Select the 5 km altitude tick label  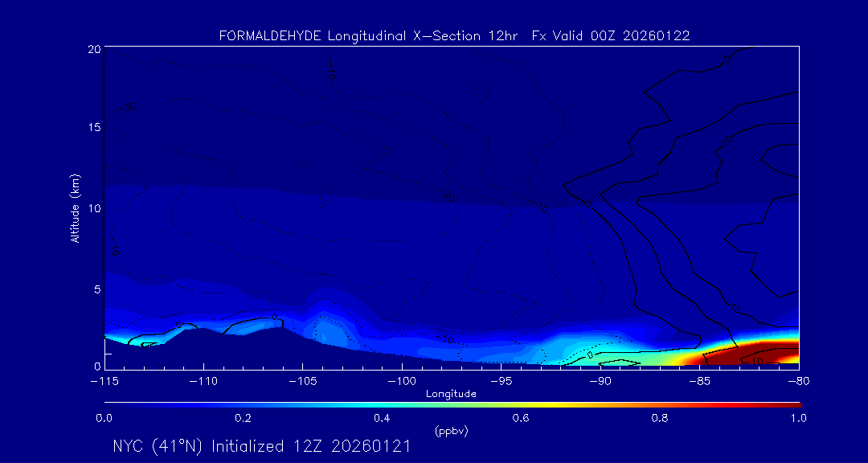96,288
